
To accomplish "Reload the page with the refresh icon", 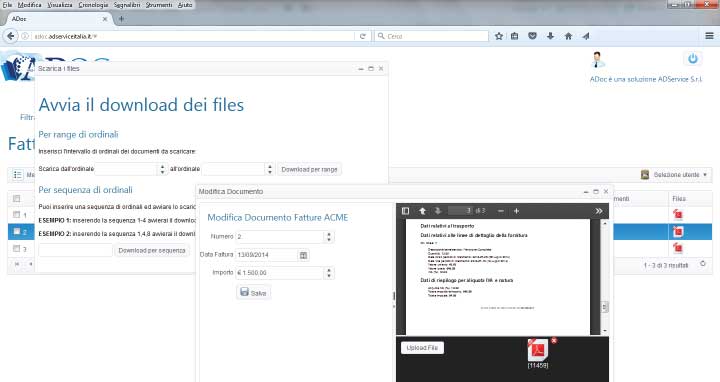I will (363, 36).
